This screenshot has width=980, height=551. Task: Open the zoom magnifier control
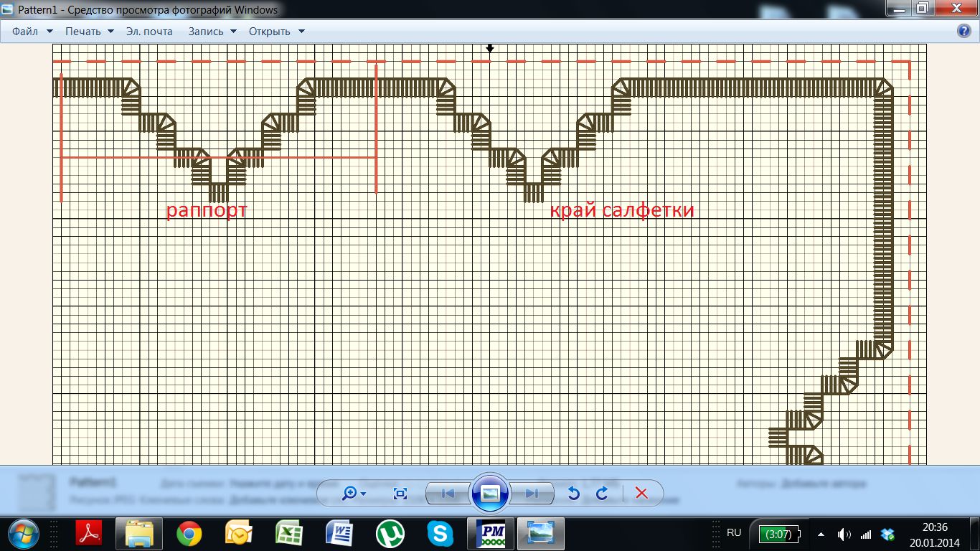[354, 494]
